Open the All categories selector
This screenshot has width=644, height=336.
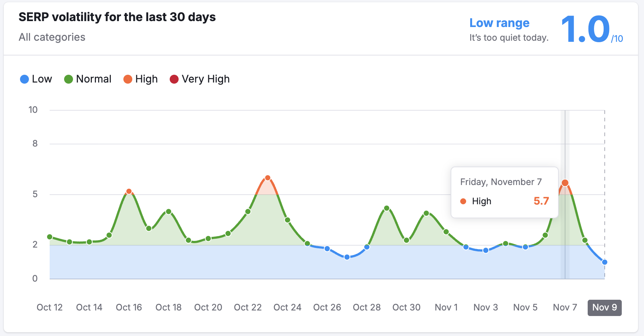coord(52,37)
